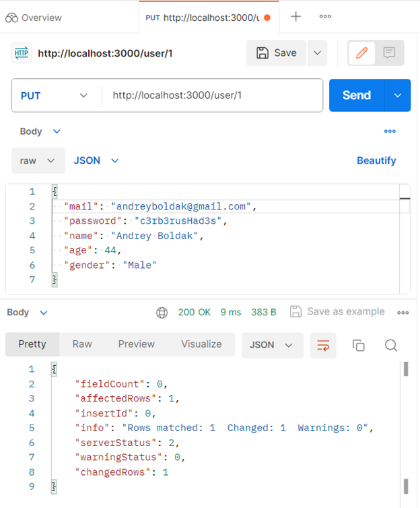Select the Raw response tab
Screen dimensions: 420x508
pos(82,344)
